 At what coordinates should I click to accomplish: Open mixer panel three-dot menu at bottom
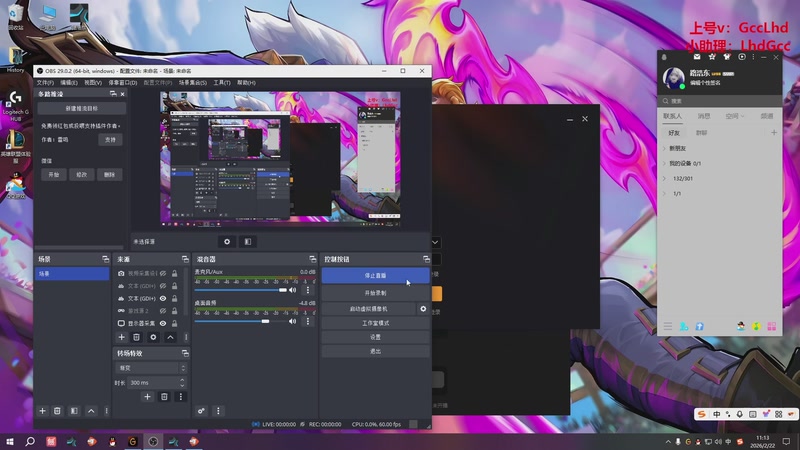click(x=218, y=411)
